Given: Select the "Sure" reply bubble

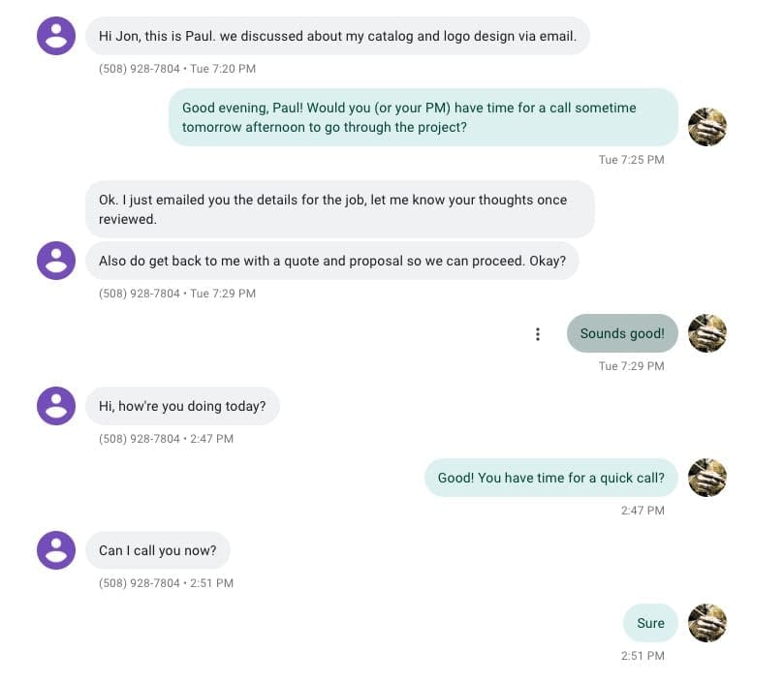Looking at the screenshot, I should coord(650,623).
